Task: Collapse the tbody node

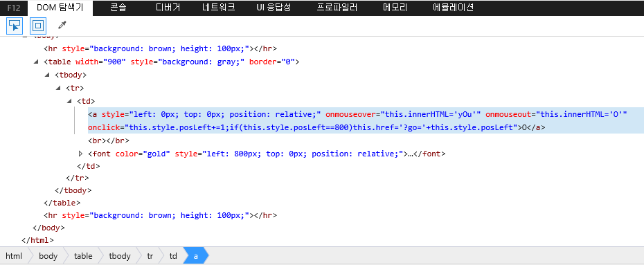Action: (x=47, y=75)
